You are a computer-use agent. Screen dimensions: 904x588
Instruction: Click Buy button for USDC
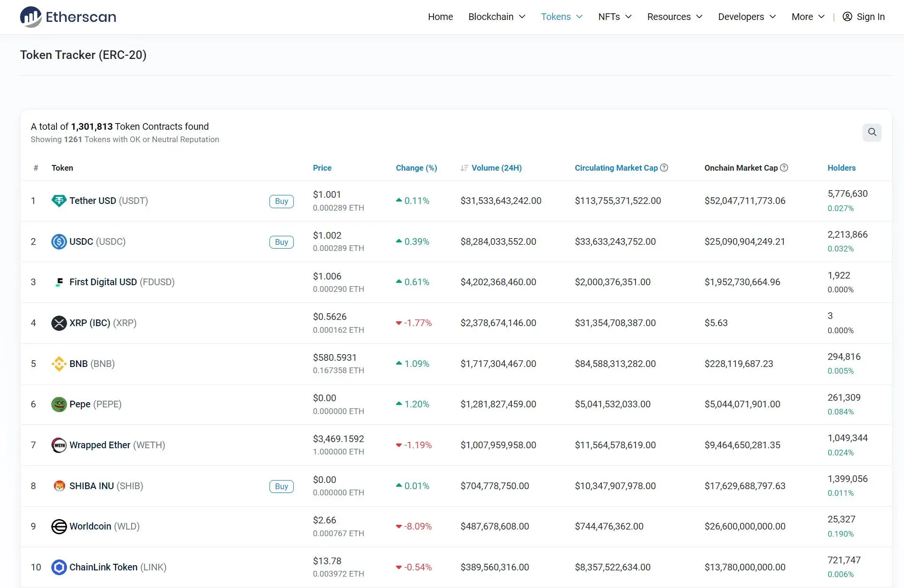point(281,242)
